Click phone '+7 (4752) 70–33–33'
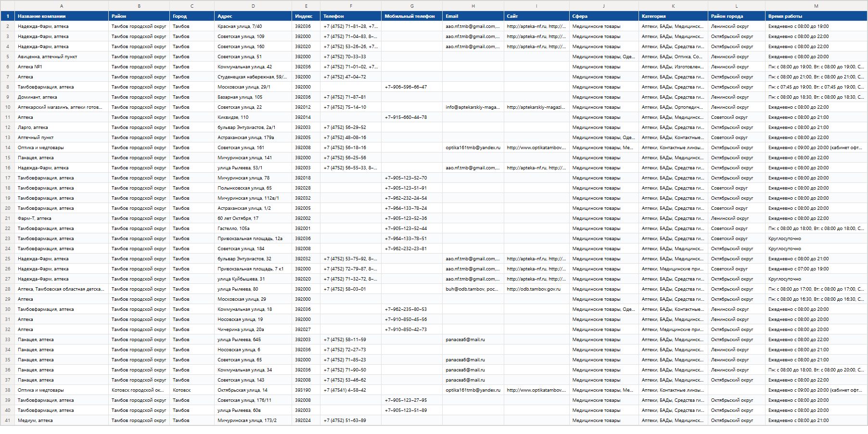 351,57
